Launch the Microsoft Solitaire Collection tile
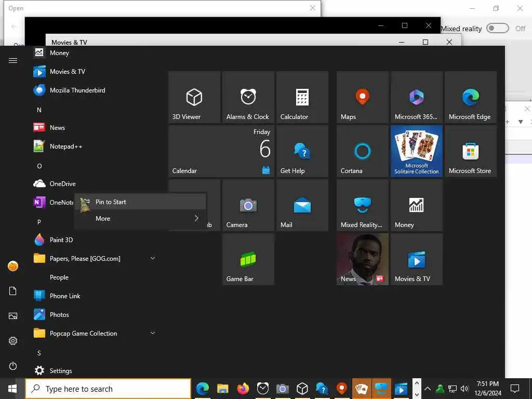 click(x=416, y=151)
